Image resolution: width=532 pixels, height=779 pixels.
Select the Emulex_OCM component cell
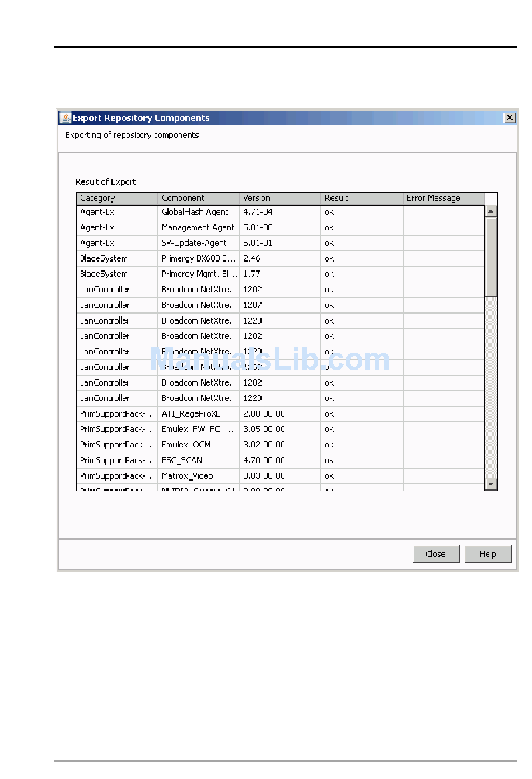tap(198, 445)
